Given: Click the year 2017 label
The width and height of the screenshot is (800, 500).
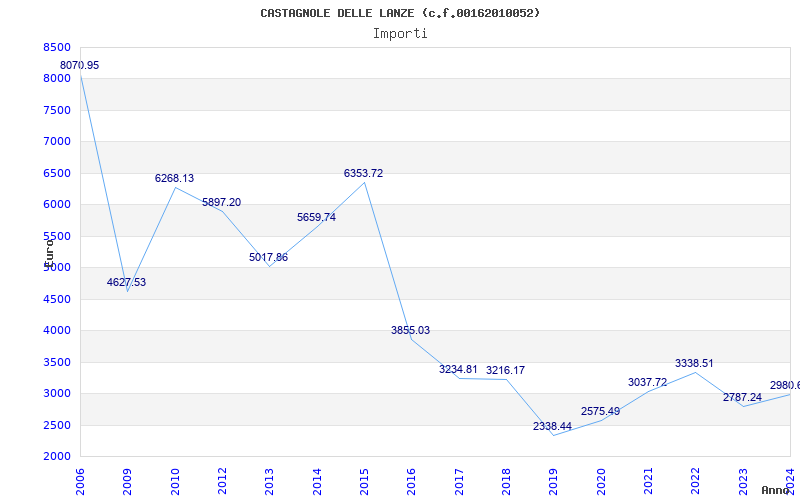Looking at the screenshot, I should [x=459, y=482].
